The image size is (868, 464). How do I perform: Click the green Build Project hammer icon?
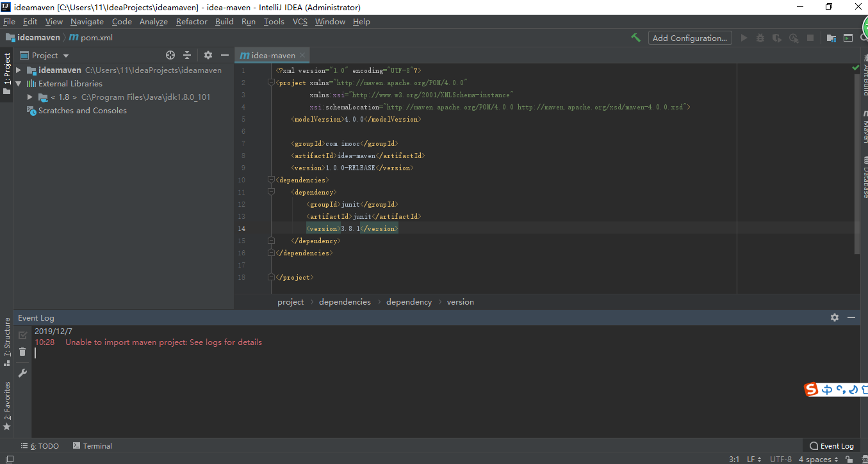(x=635, y=38)
